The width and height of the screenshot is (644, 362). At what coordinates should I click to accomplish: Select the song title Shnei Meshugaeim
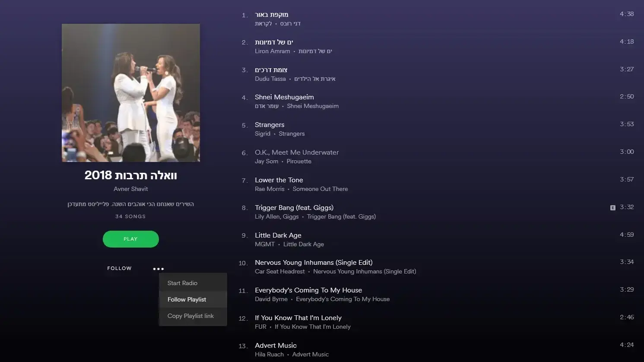coord(284,97)
